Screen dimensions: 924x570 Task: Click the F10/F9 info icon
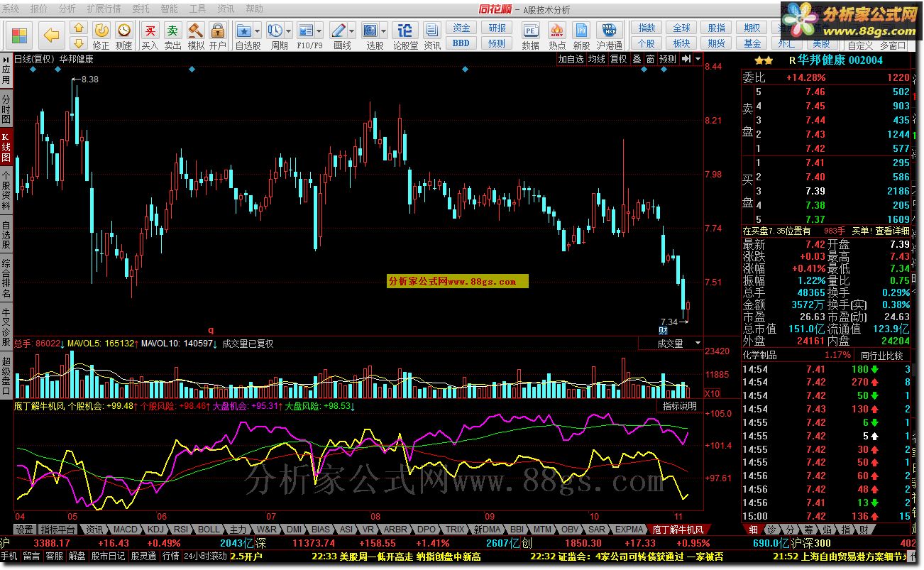(x=306, y=31)
